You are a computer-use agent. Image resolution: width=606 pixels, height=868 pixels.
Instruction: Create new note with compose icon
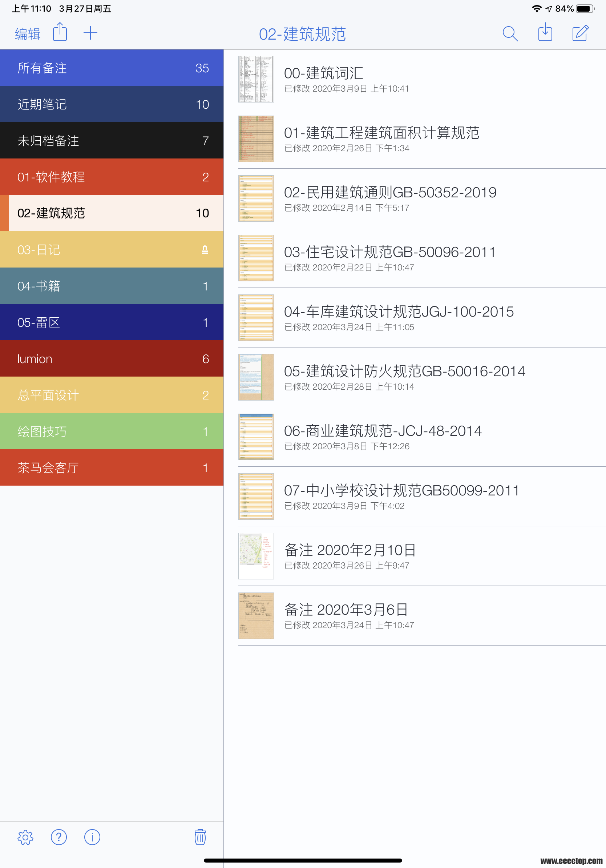pyautogui.click(x=580, y=33)
